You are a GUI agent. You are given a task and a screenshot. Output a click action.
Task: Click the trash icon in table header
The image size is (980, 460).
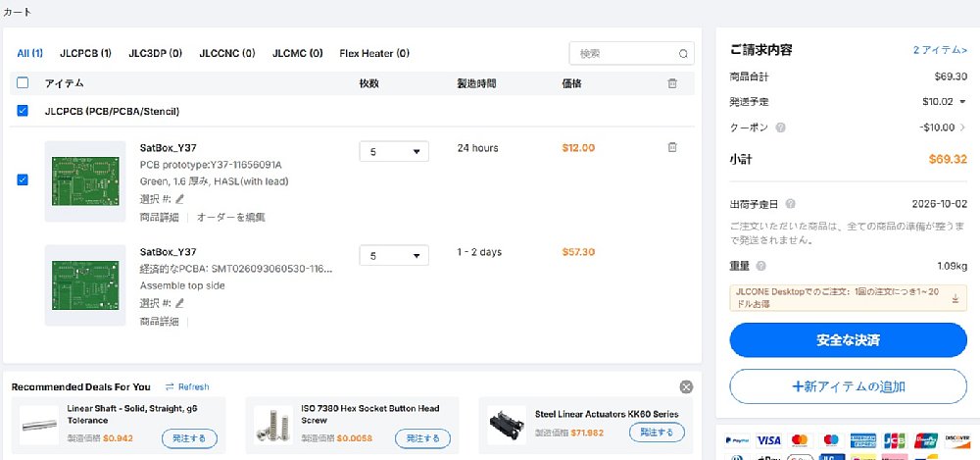click(x=672, y=83)
